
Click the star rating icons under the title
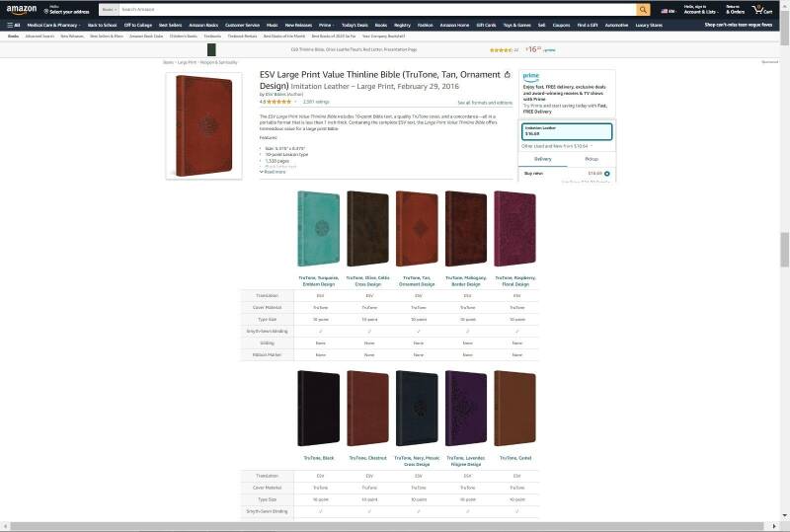[279, 102]
